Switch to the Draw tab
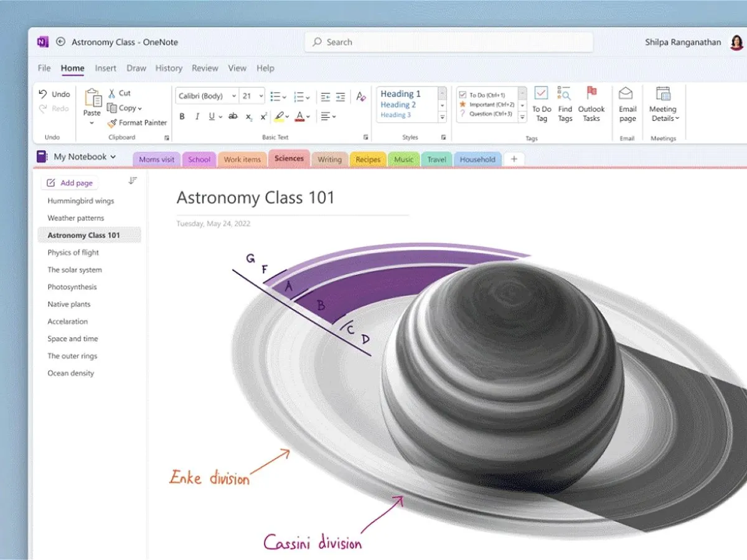Screen dimensions: 747x560 pyautogui.click(x=136, y=68)
